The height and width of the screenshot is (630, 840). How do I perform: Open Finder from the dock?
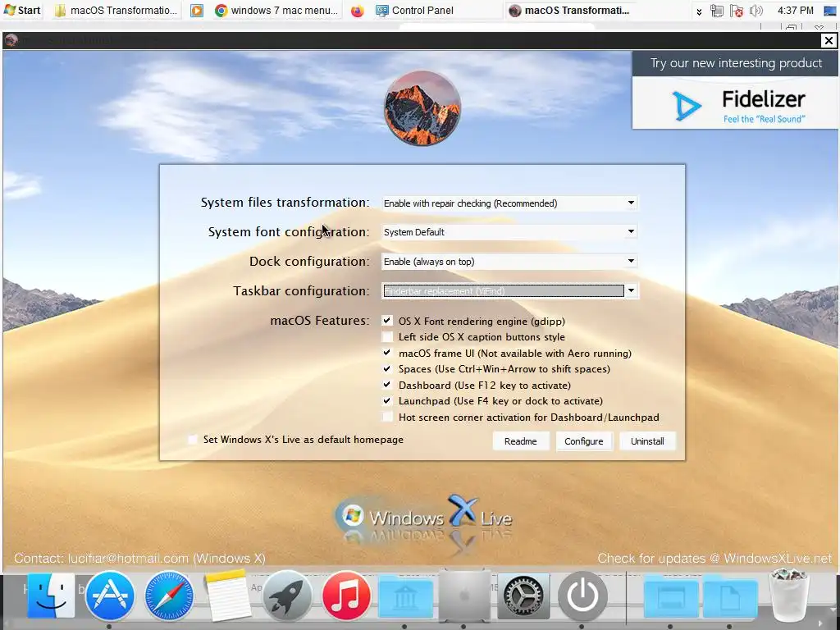pyautogui.click(x=51, y=596)
